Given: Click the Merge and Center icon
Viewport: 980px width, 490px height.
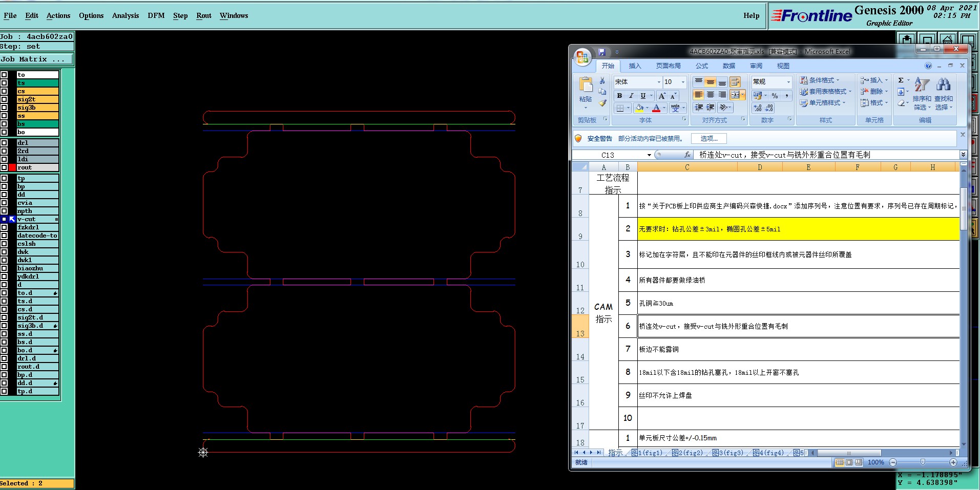Looking at the screenshot, I should 735,95.
